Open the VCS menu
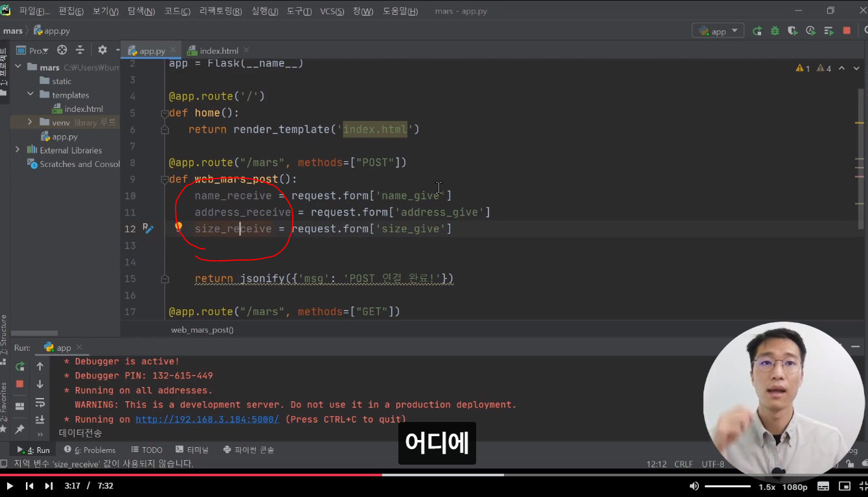This screenshot has width=868, height=497. [x=332, y=11]
